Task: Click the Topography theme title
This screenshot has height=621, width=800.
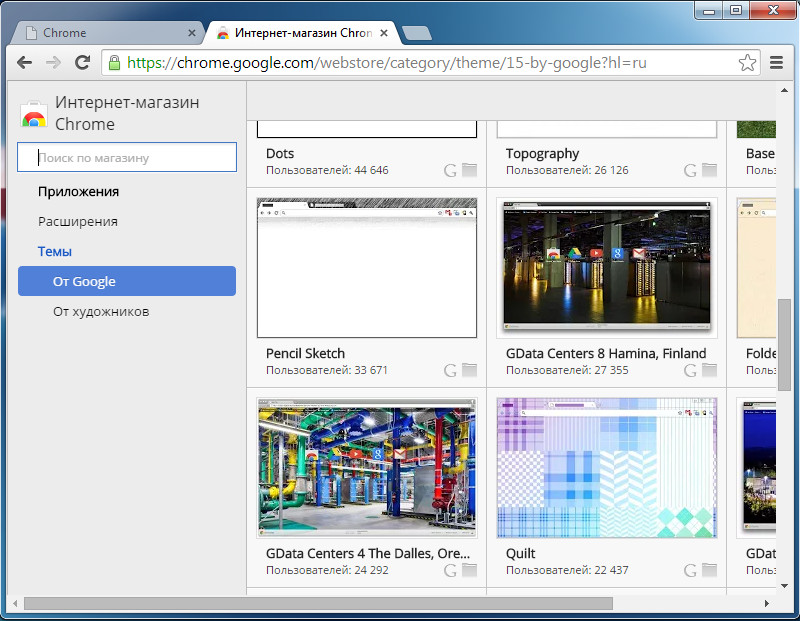Action: (542, 154)
